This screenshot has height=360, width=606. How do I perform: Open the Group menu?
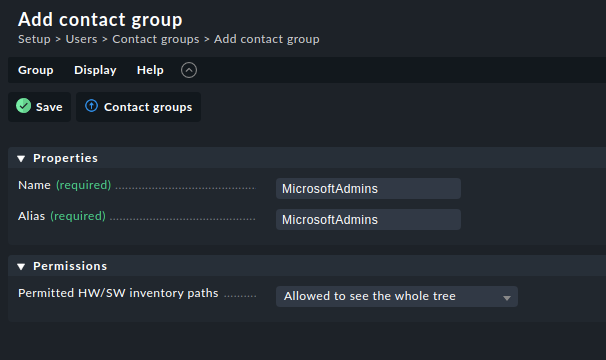(36, 70)
